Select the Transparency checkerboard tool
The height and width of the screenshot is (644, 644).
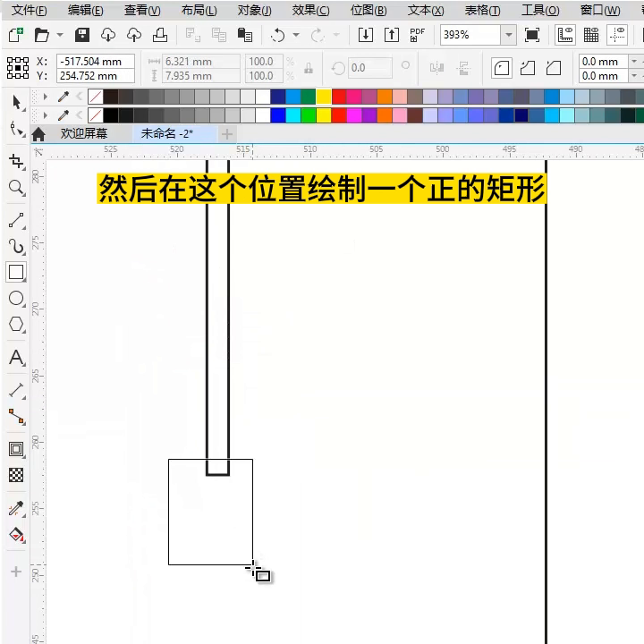pos(16,475)
